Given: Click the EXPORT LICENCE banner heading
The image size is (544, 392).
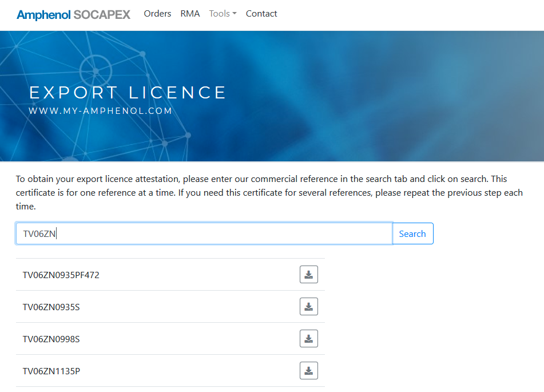Looking at the screenshot, I should 128,93.
